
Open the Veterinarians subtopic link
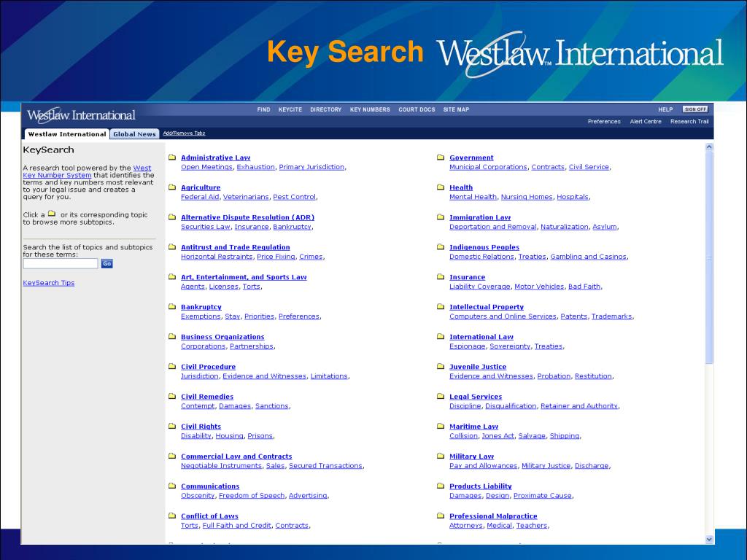click(246, 197)
